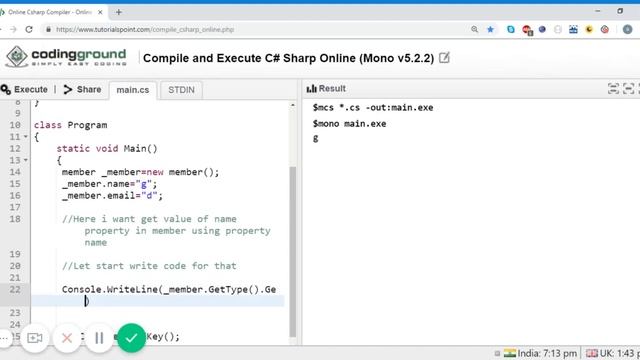Reload the browser page

(29, 29)
